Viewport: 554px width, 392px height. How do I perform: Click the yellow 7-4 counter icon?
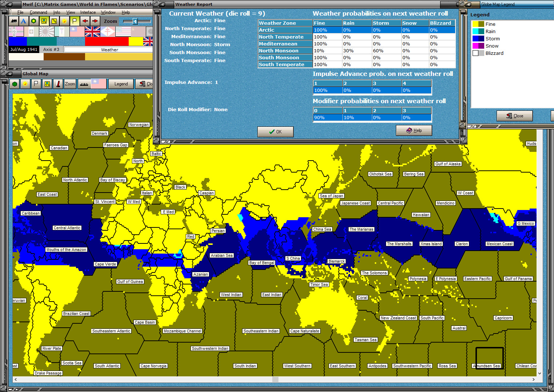click(54, 21)
